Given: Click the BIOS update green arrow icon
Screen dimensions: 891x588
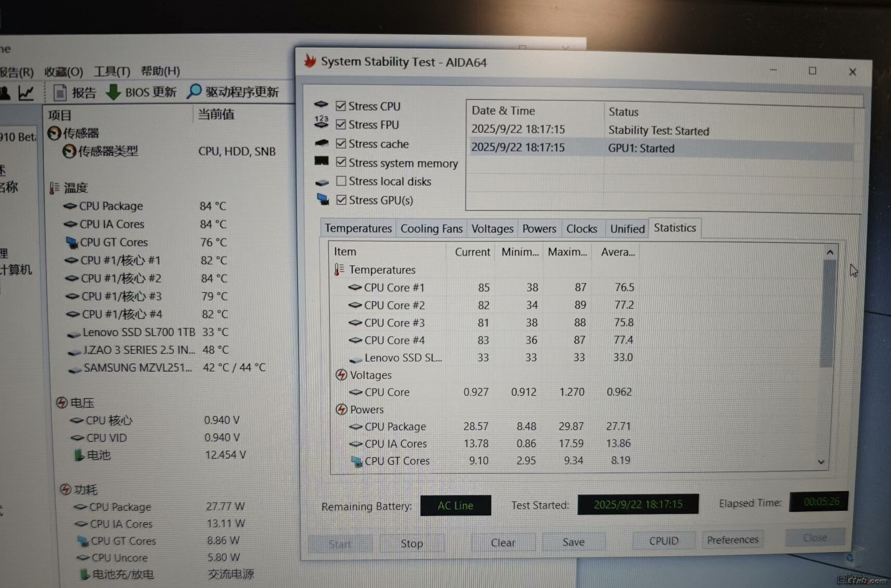Looking at the screenshot, I should (x=113, y=92).
